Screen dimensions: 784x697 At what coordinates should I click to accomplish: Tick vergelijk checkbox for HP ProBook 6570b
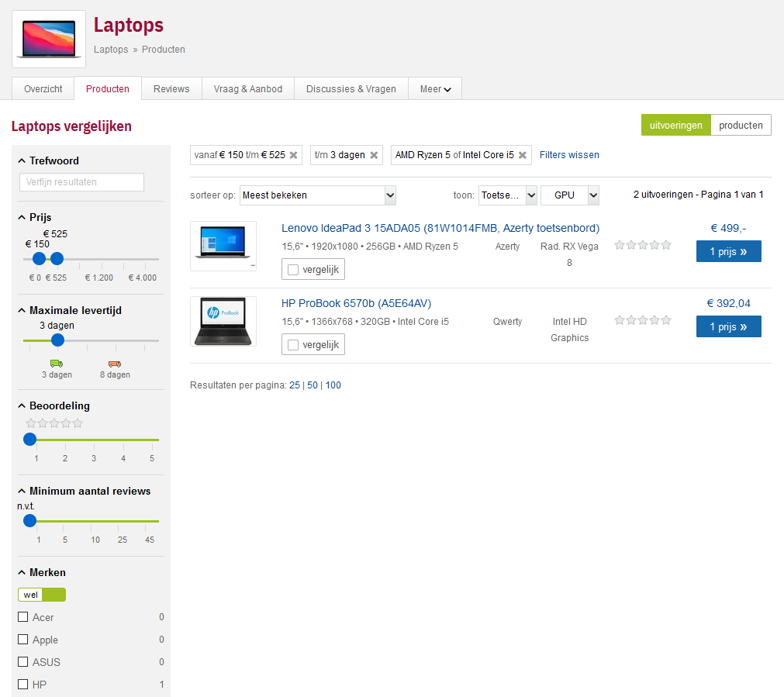[293, 344]
